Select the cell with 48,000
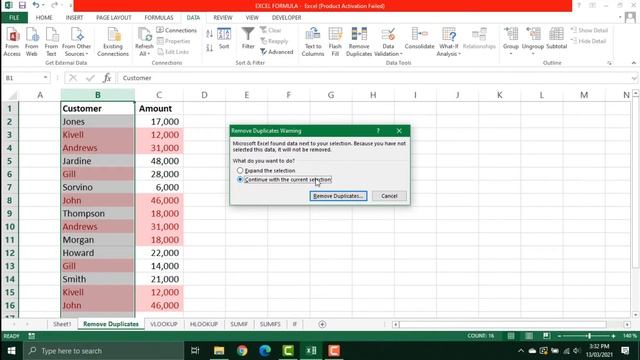The width and height of the screenshot is (640, 360). click(x=159, y=161)
